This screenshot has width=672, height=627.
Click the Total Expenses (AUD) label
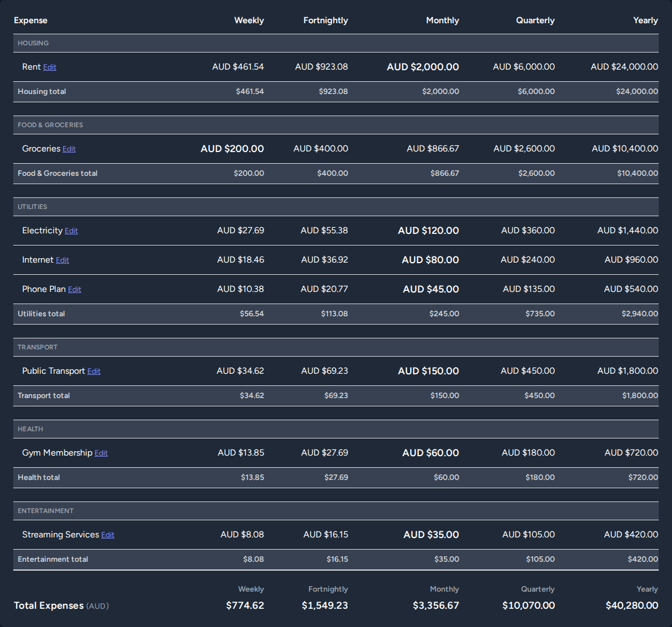(x=61, y=606)
